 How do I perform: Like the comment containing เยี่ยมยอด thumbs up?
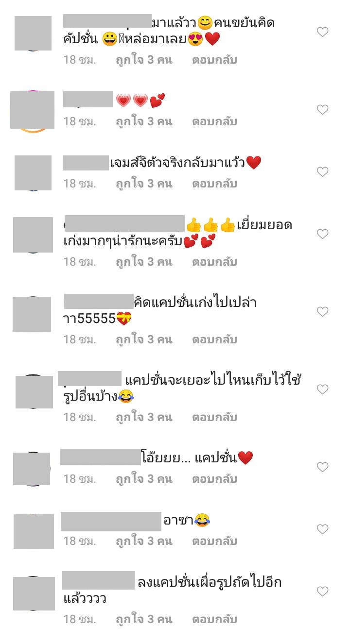pos(323,234)
